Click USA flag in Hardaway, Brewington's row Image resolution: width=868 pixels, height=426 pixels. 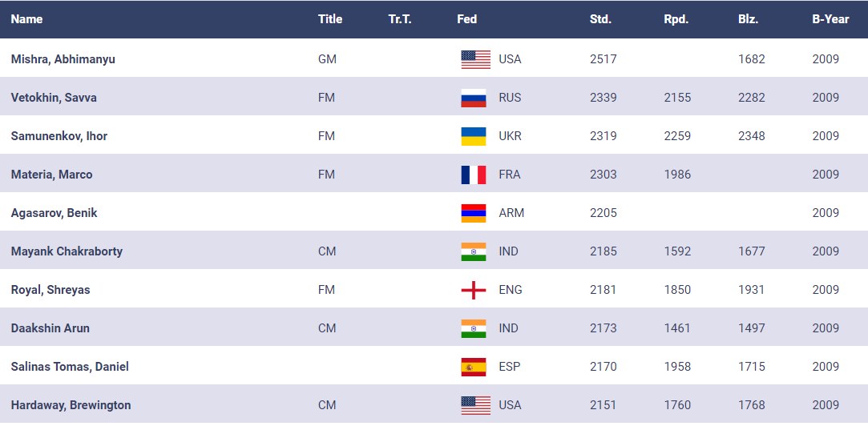[x=475, y=405]
